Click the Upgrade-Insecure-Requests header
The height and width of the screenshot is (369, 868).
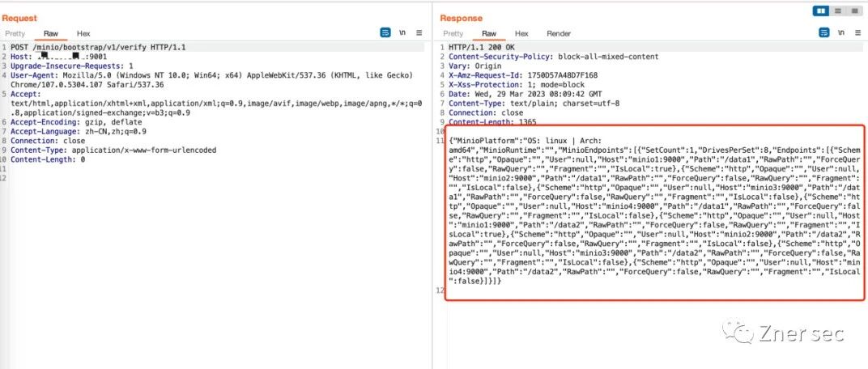[71, 66]
